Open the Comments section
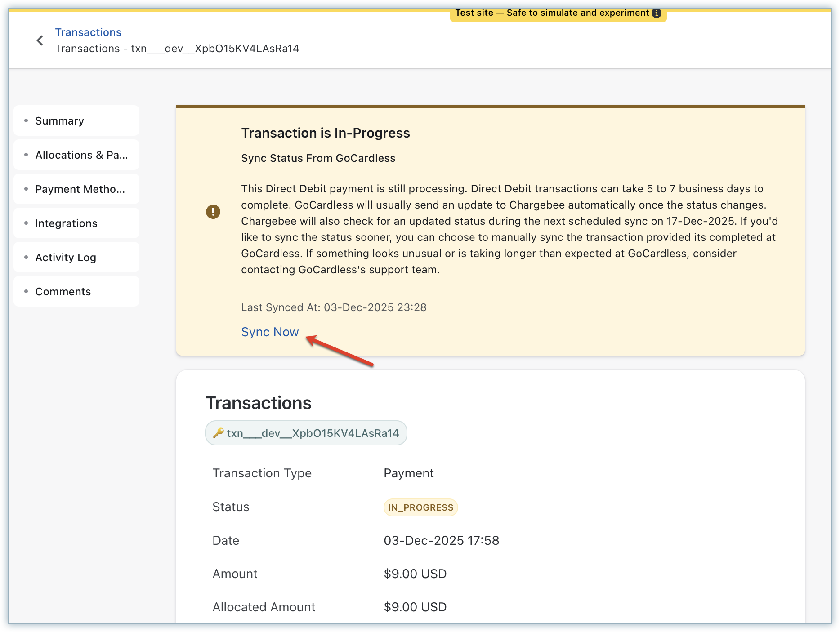This screenshot has width=840, height=632. click(x=63, y=292)
